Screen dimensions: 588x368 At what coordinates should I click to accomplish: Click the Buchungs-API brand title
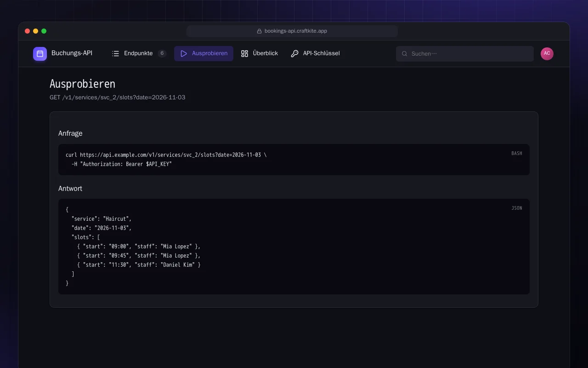point(72,53)
